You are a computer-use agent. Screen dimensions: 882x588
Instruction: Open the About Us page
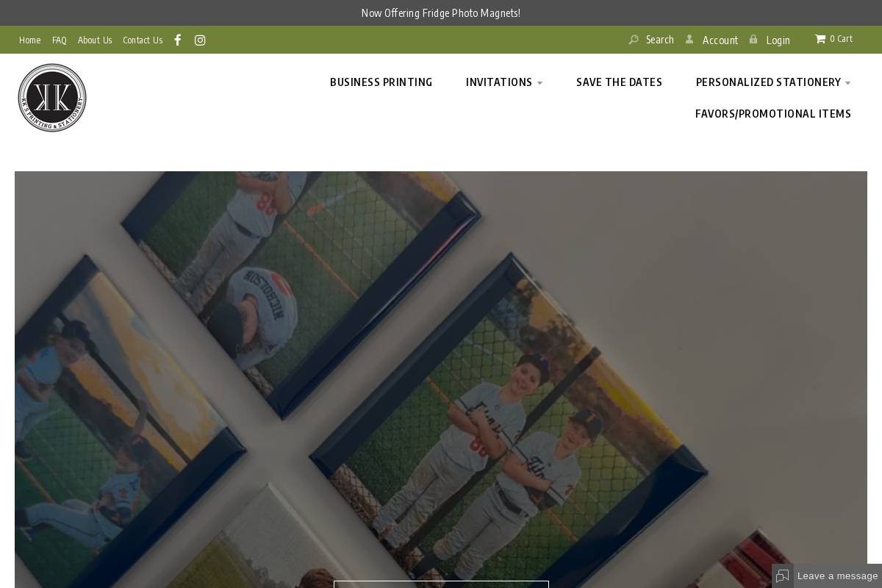[95, 40]
